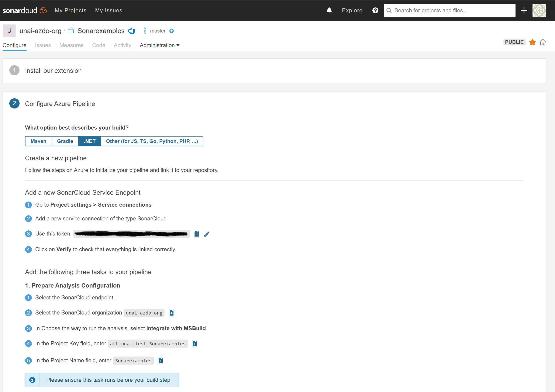Select the .NET build option

[x=89, y=141]
